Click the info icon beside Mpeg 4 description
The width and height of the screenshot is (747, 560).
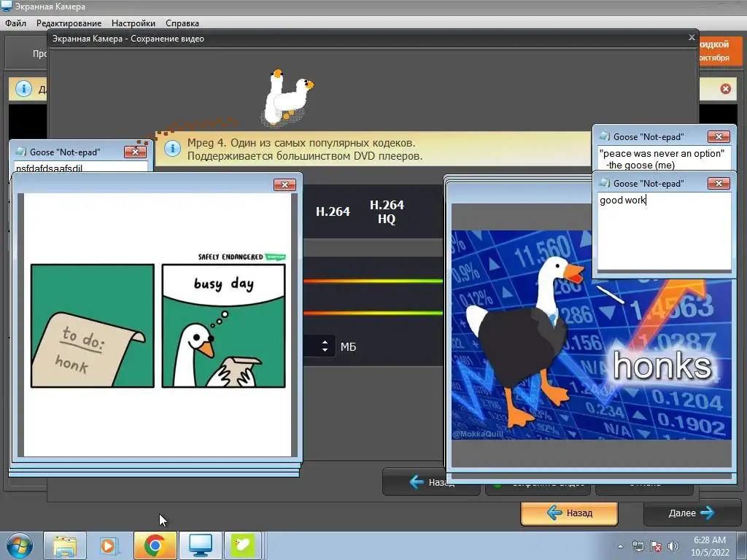click(172, 149)
